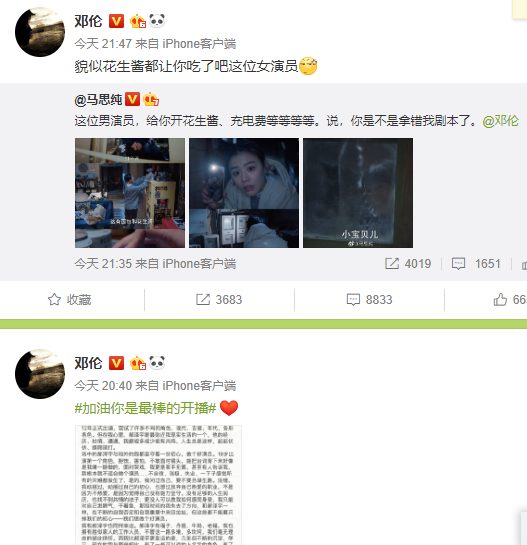Open hashtag #加油你是最棒的开播#
Image resolution: width=527 pixels, height=545 pixels.
[145, 408]
